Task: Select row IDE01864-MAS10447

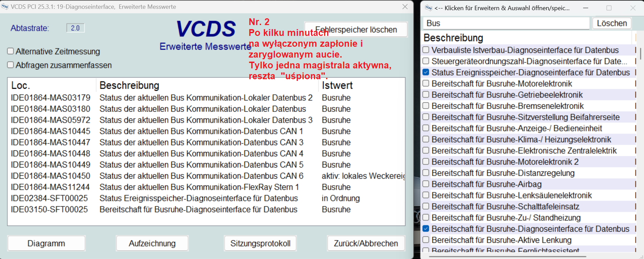Action: [x=206, y=142]
